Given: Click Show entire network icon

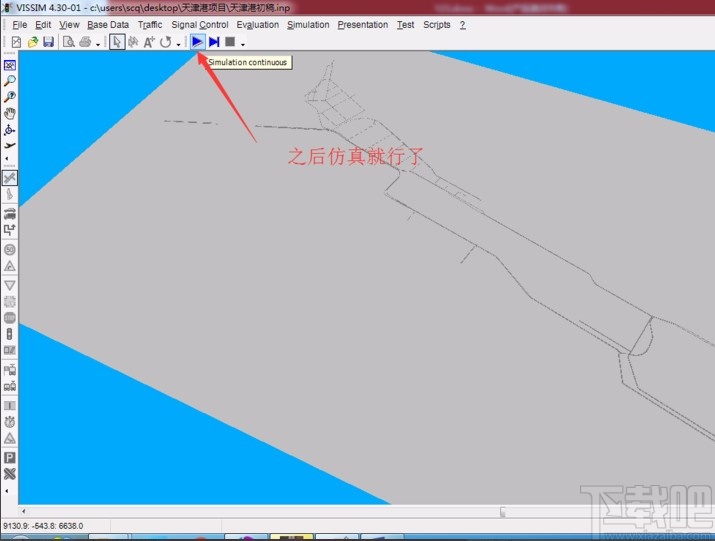Looking at the screenshot, I should 10,65.
